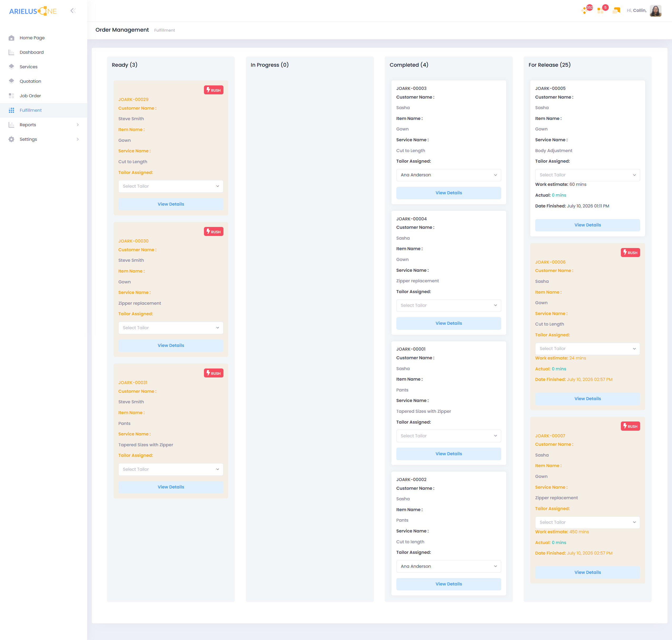
Task: Open Select Tailor dropdown for JOARK-00001
Action: click(x=449, y=436)
